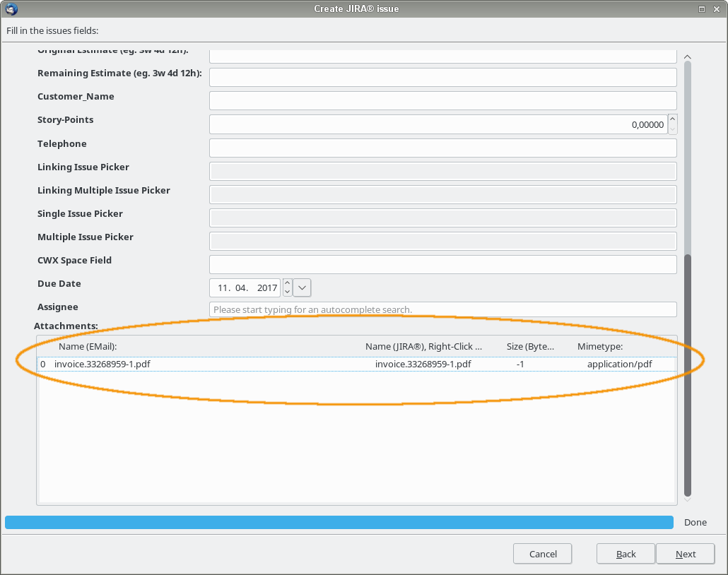Click the JIRA name invoice.33268959-1.pdf cell

(x=423, y=364)
